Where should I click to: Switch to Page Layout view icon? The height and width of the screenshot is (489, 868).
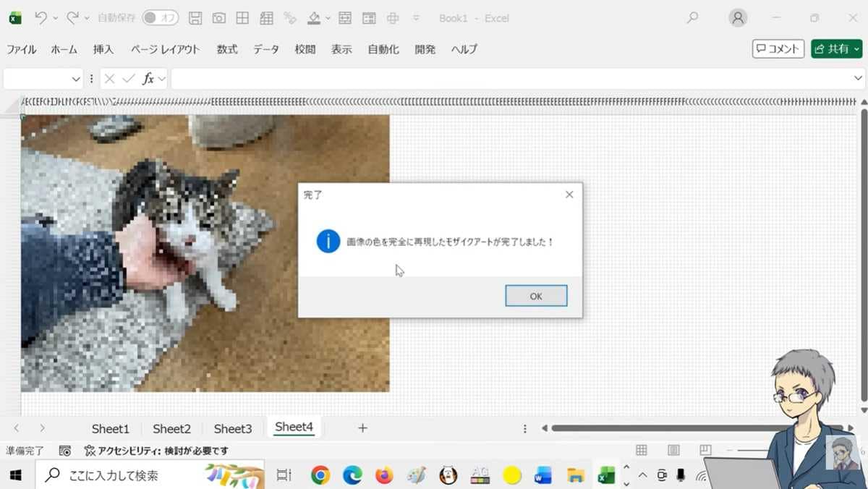673,451
